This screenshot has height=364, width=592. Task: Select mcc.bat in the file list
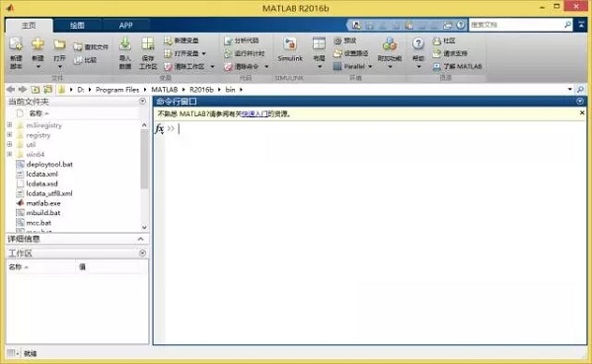click(x=38, y=223)
